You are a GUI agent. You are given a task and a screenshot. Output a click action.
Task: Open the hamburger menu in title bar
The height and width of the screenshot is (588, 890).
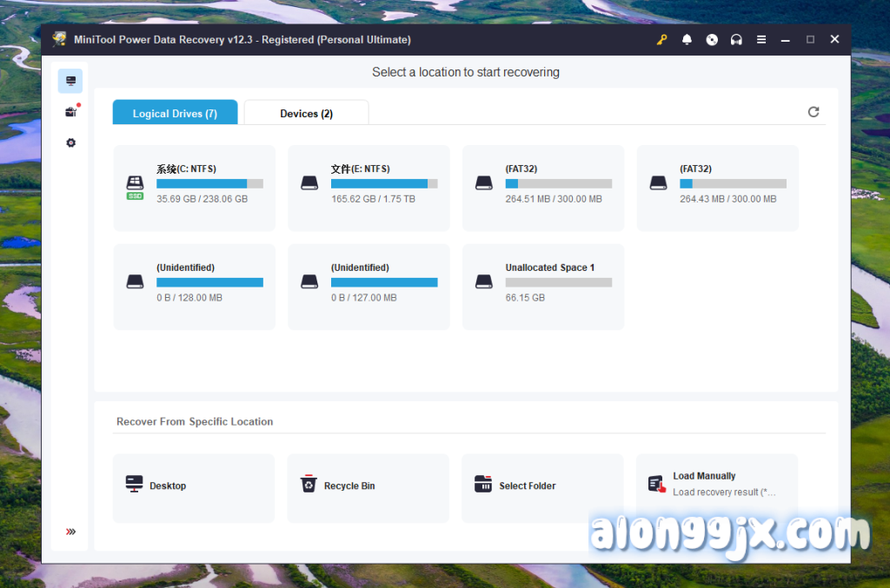(x=761, y=40)
